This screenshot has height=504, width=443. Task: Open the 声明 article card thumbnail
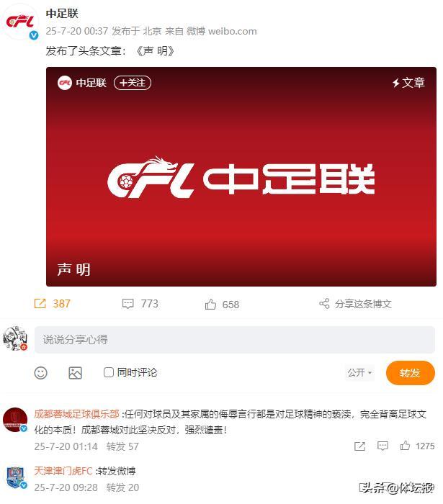[x=241, y=176]
